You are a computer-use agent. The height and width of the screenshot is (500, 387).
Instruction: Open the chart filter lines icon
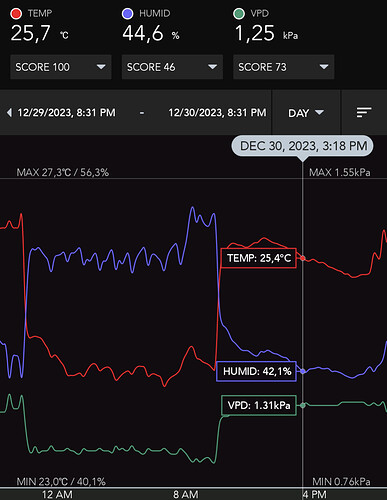[364, 113]
